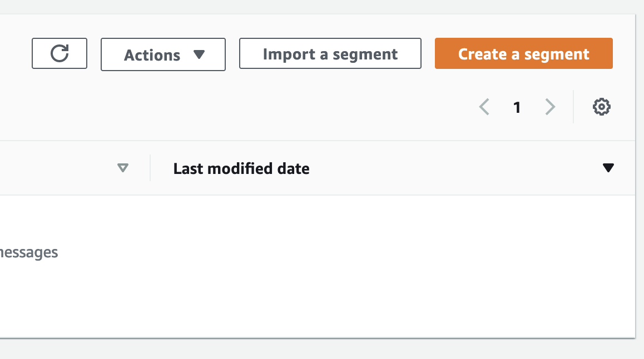
Task: Select the first table row's empty date cell
Action: point(393,252)
